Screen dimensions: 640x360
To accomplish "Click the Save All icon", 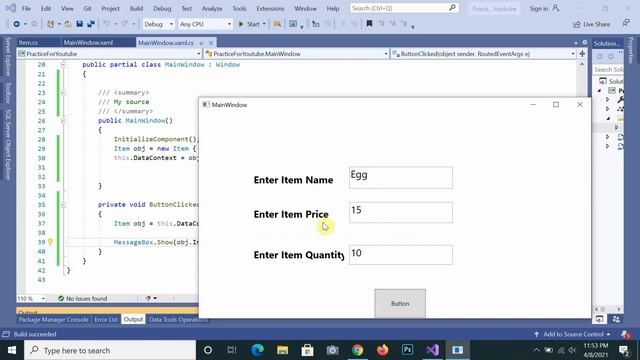I will (x=91, y=24).
